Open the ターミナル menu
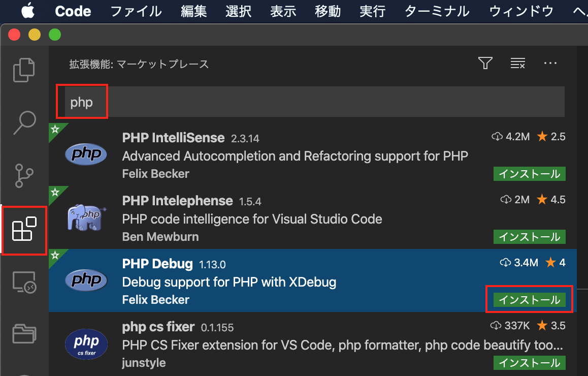 pyautogui.click(x=436, y=11)
